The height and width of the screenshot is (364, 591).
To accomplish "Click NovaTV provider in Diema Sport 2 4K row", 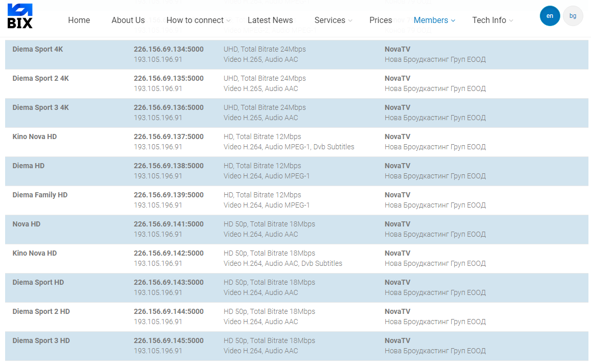I will click(397, 78).
